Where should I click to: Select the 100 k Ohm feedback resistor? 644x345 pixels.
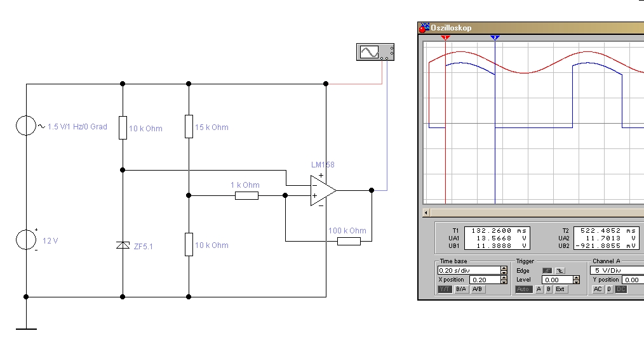click(x=349, y=241)
